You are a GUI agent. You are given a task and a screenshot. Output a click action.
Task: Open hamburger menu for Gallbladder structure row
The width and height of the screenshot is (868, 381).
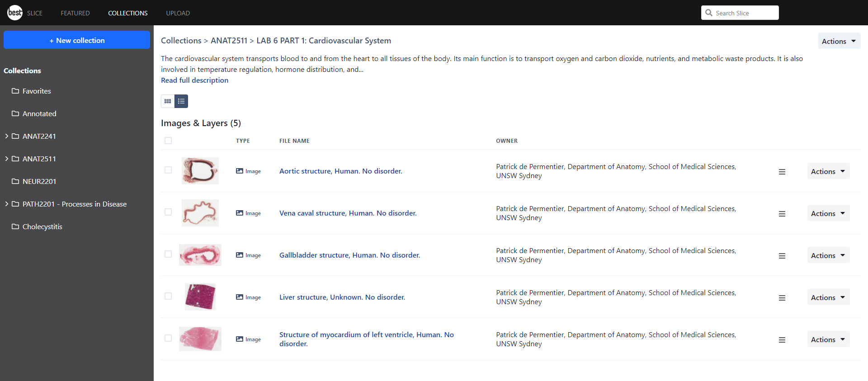click(x=782, y=256)
